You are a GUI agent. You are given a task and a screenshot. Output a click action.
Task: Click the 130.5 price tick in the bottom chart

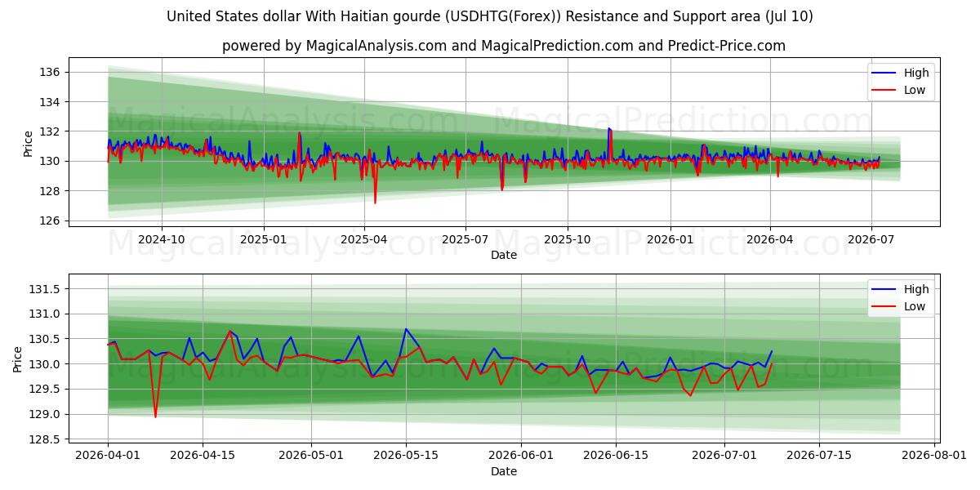(x=46, y=339)
